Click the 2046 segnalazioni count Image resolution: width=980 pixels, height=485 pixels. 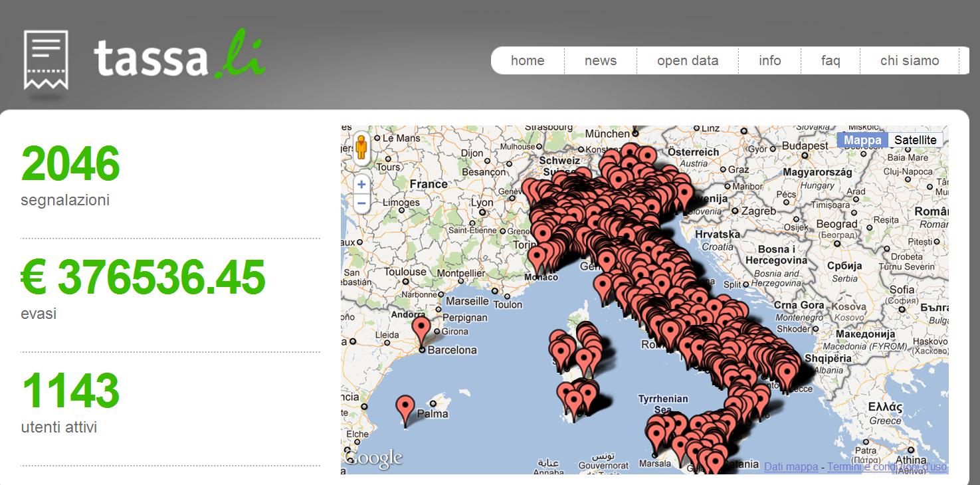(70, 163)
